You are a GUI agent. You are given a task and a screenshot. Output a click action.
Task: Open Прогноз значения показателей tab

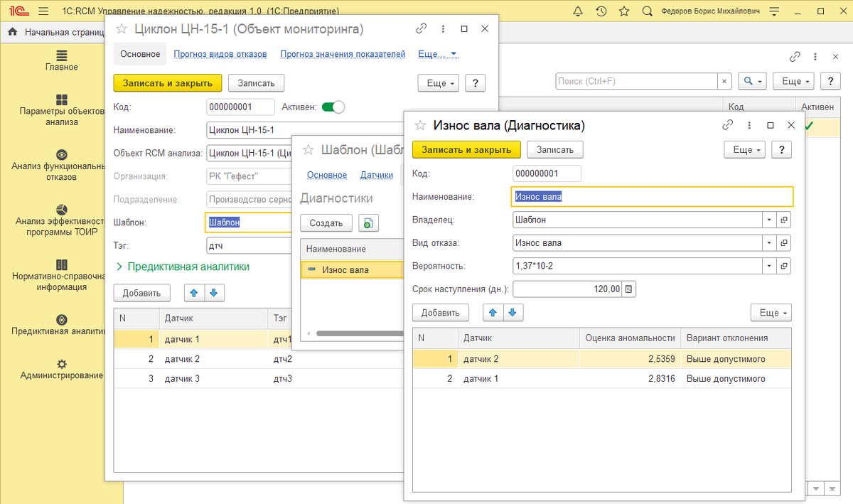click(x=343, y=54)
